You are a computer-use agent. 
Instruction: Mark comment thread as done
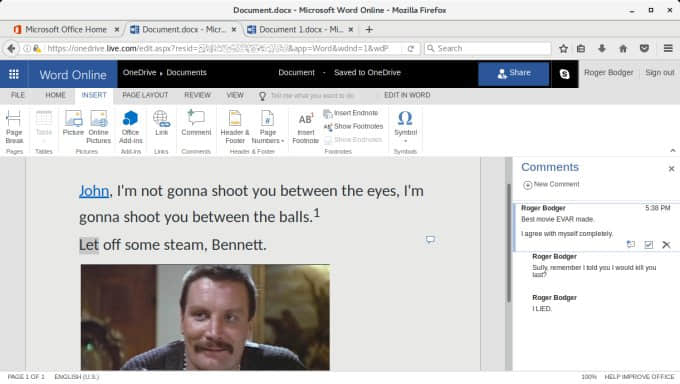[x=648, y=245]
